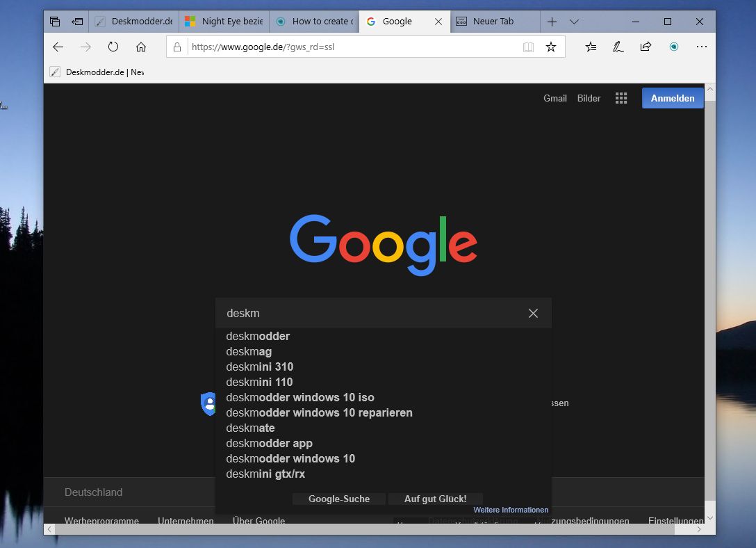This screenshot has height=548, width=756.
Task: Go to the home page
Action: coord(141,47)
